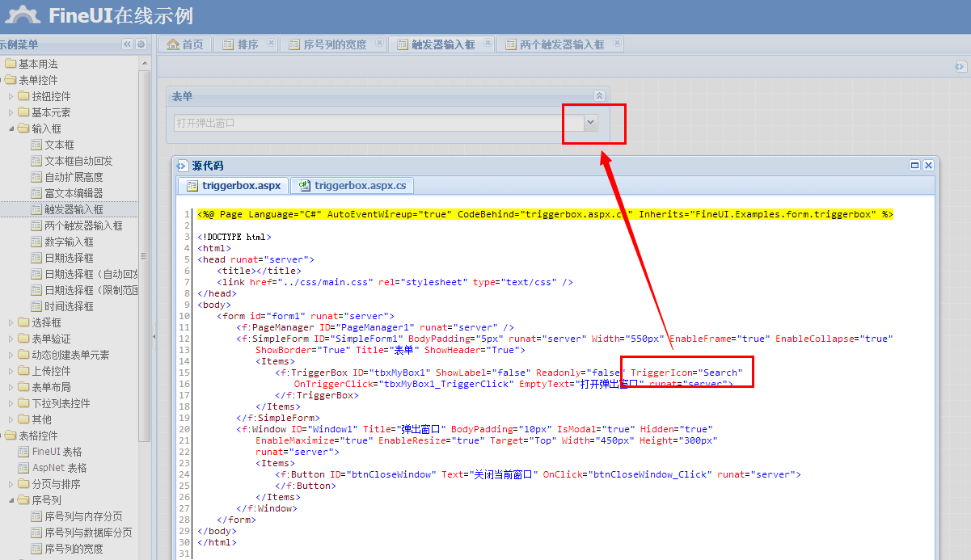Click the 表单 panel title text
The image size is (971, 560).
point(182,96)
